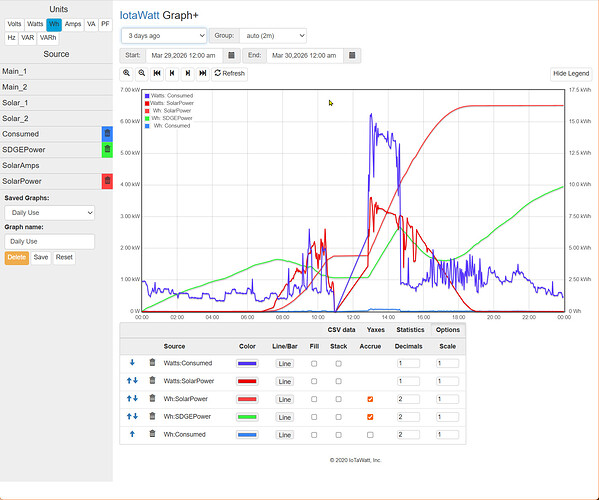Uncheck Accrue for Wh:SolarPower
This screenshot has width=599, height=500.
point(370,399)
